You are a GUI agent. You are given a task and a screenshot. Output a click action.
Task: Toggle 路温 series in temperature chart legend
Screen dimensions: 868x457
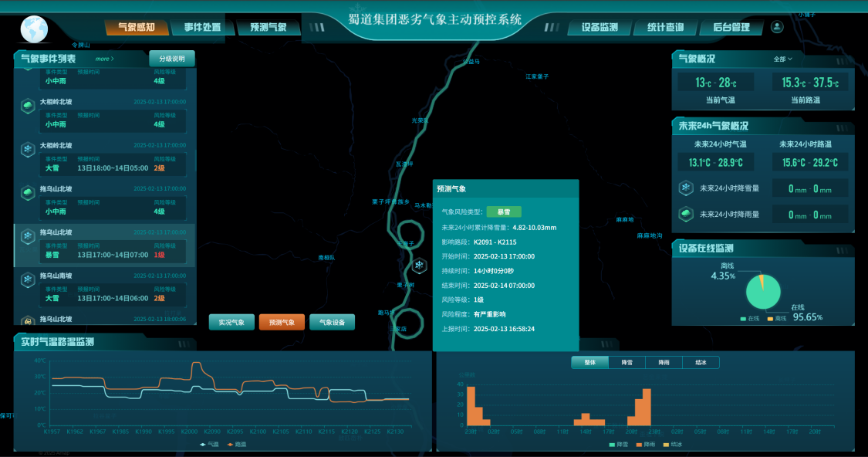click(235, 444)
